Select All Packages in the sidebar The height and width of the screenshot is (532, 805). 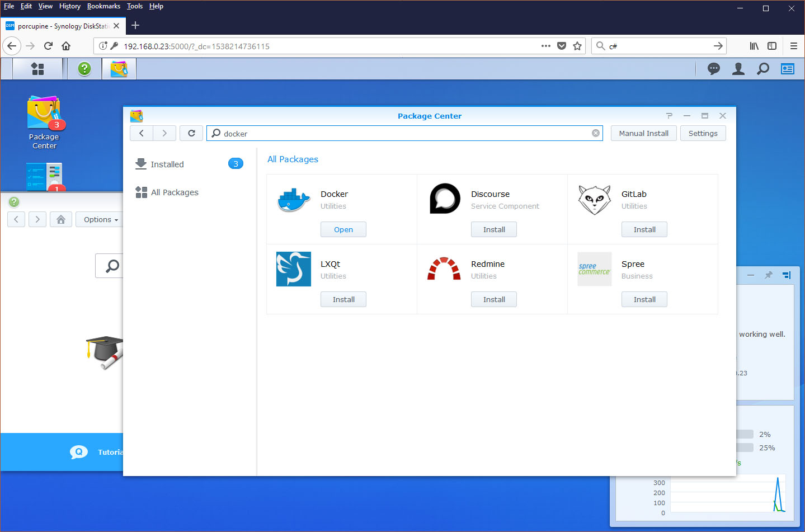(x=190, y=192)
